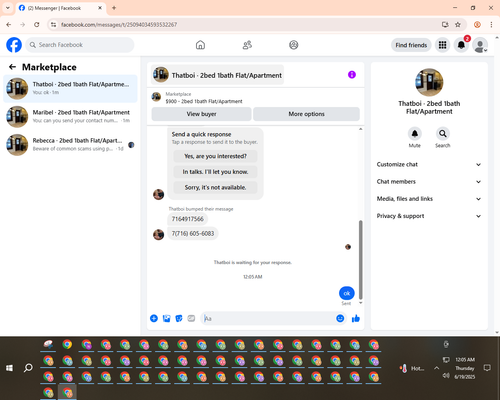The image size is (500, 400).
Task: Open the Groups icon in top navigation
Action: point(294,45)
